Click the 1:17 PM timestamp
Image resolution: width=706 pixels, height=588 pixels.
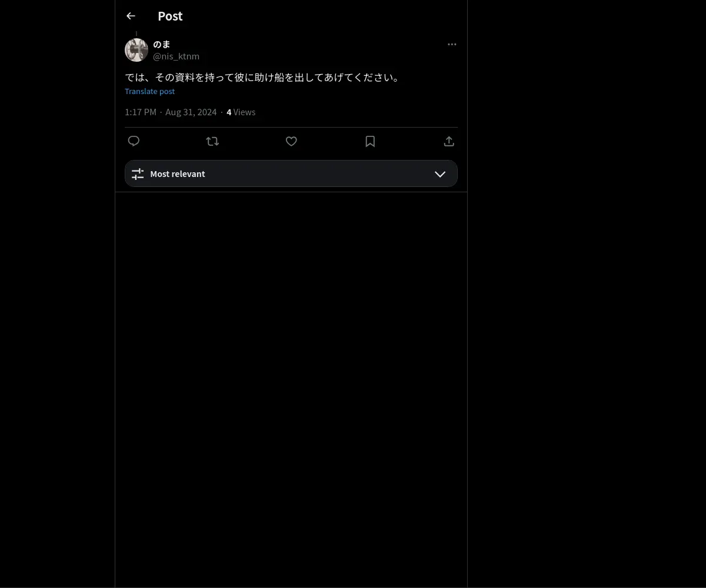tap(141, 112)
